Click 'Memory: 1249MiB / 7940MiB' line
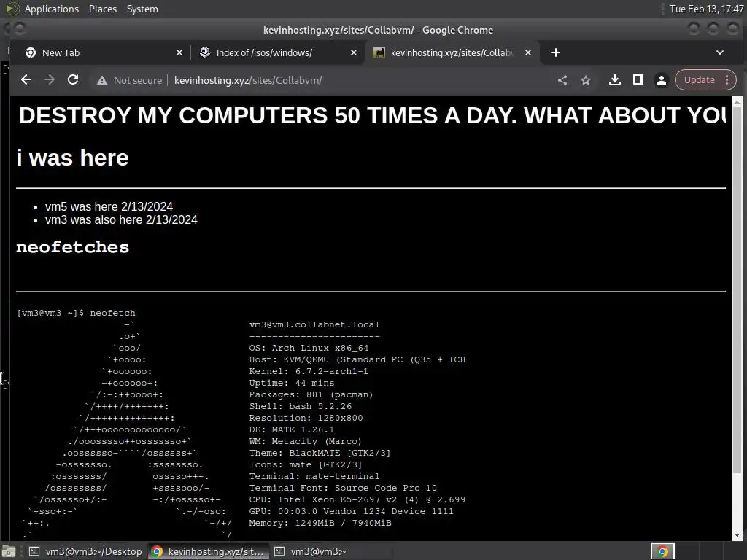Image resolution: width=747 pixels, height=560 pixels. [320, 523]
